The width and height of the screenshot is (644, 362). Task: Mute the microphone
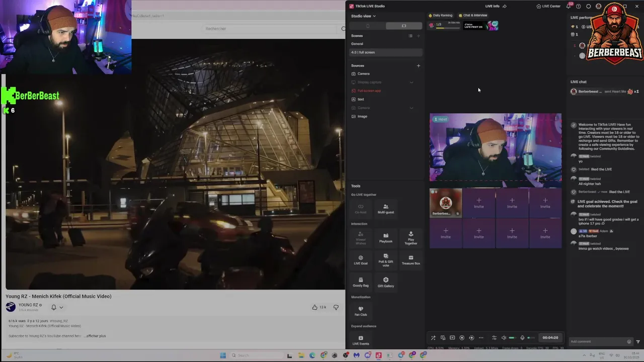tap(522, 338)
